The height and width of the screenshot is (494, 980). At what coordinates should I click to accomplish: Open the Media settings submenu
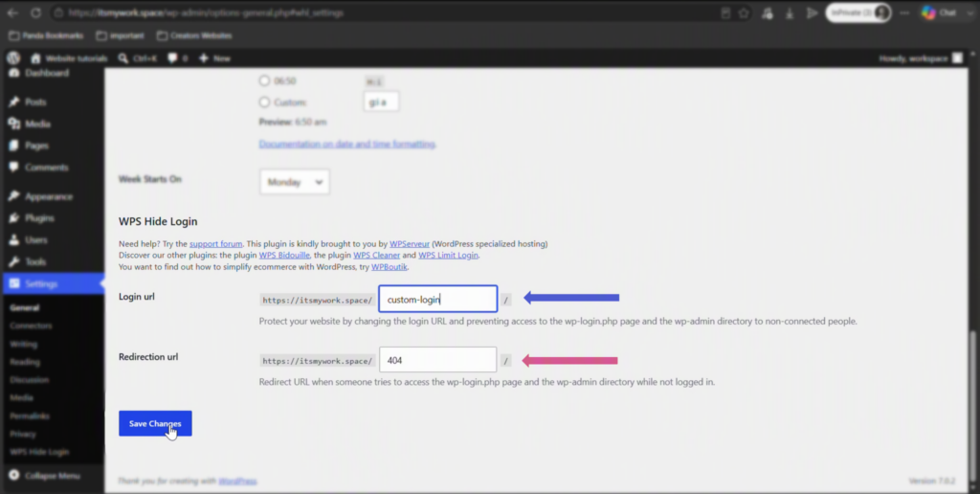pos(21,397)
